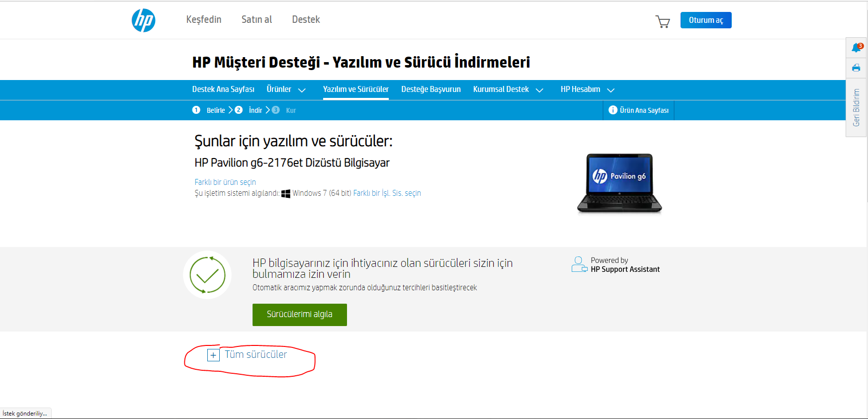
Task: Click the Pavilion g6 laptop image
Action: (x=619, y=183)
